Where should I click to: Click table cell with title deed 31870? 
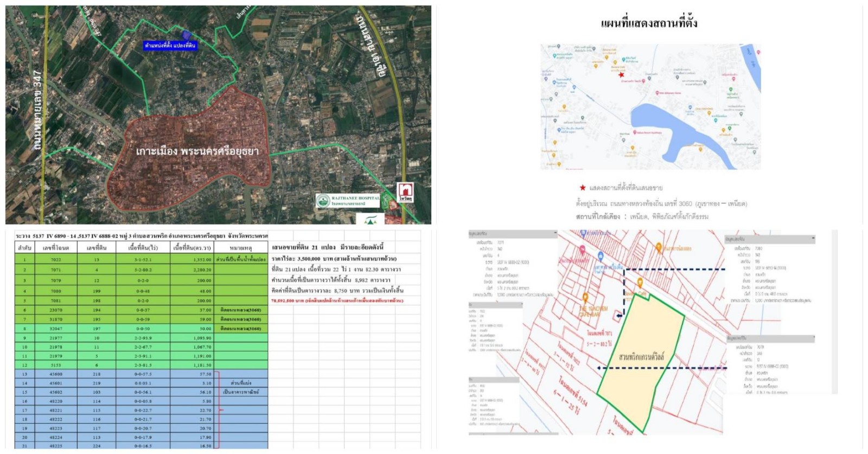pos(56,319)
